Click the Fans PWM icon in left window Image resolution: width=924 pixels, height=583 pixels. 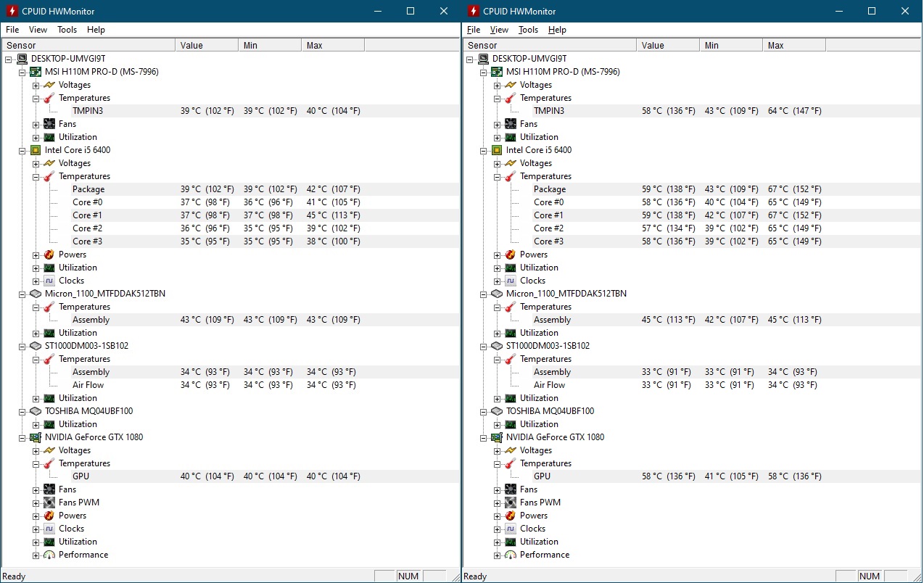(49, 503)
